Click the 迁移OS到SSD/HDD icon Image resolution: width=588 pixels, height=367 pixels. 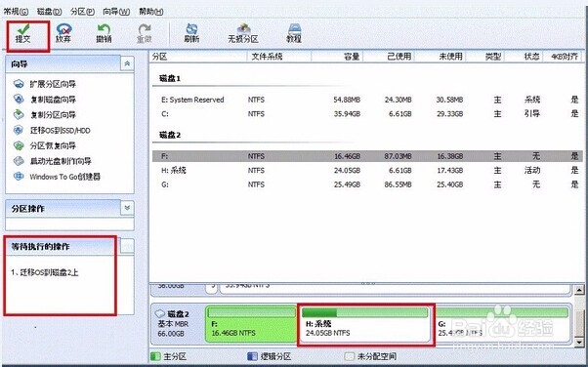pos(19,130)
